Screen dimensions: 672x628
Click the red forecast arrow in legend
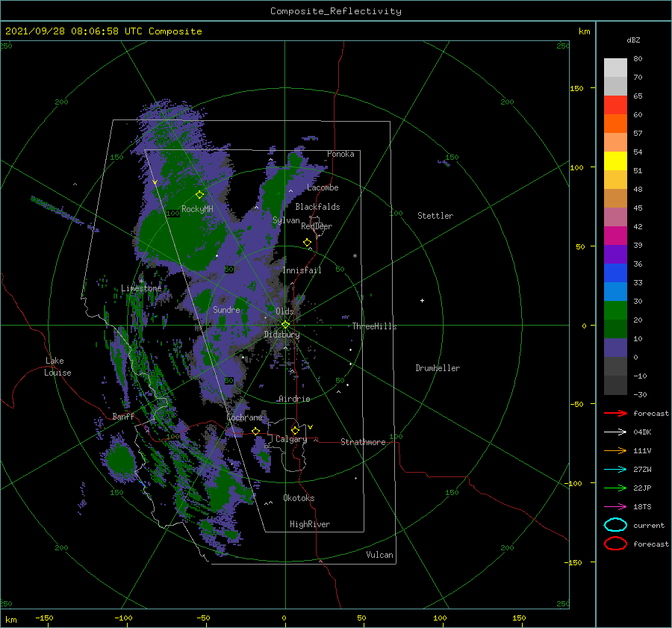click(615, 413)
